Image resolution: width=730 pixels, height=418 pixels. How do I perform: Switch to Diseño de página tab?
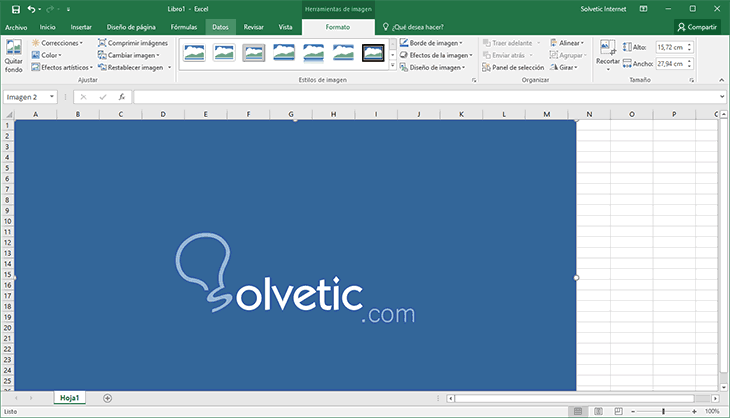(131, 27)
